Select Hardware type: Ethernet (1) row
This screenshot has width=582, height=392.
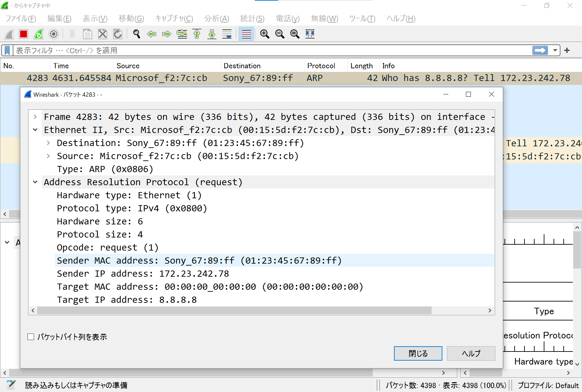point(275,195)
